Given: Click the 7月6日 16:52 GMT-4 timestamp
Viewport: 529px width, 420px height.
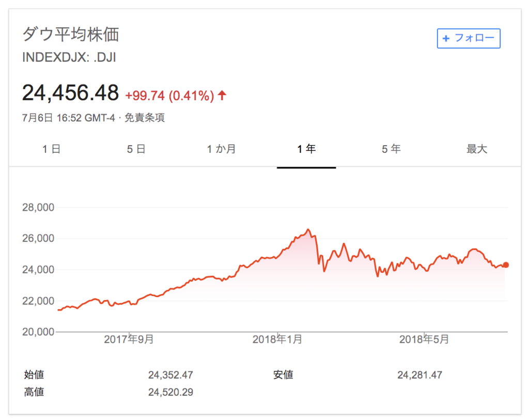Looking at the screenshot, I should [69, 118].
